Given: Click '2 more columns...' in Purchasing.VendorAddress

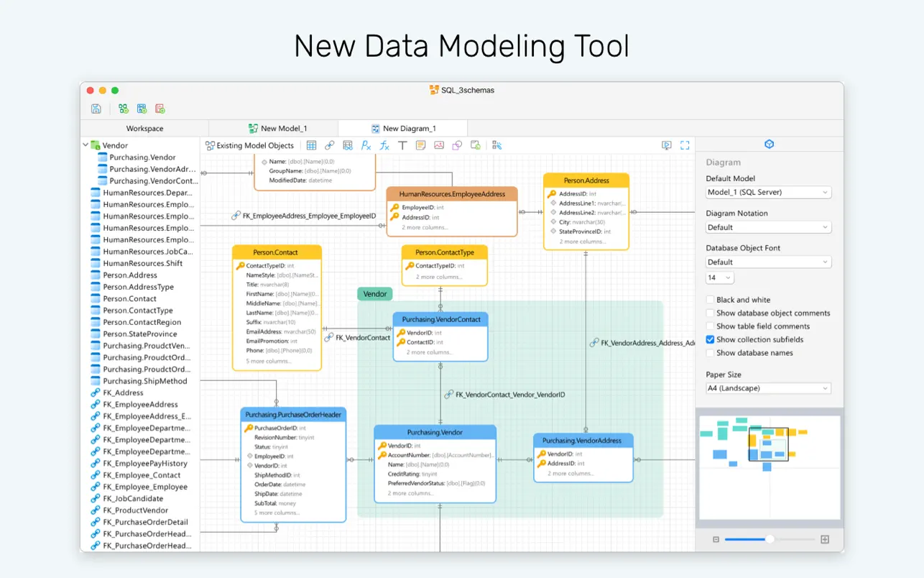Looking at the screenshot, I should click(572, 474).
